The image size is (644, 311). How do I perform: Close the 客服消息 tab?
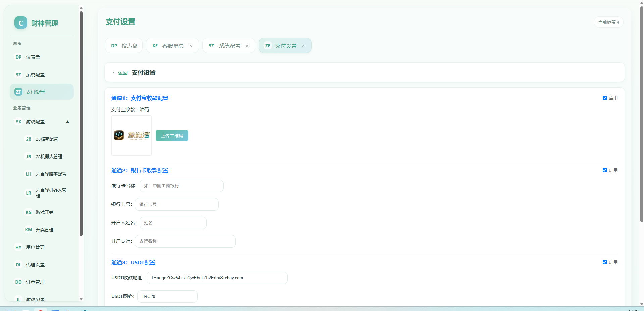tap(191, 46)
